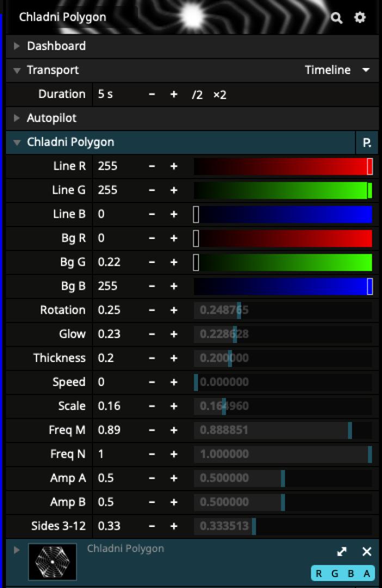Increase Line R with the plus icon
The image size is (382, 588).
click(174, 166)
